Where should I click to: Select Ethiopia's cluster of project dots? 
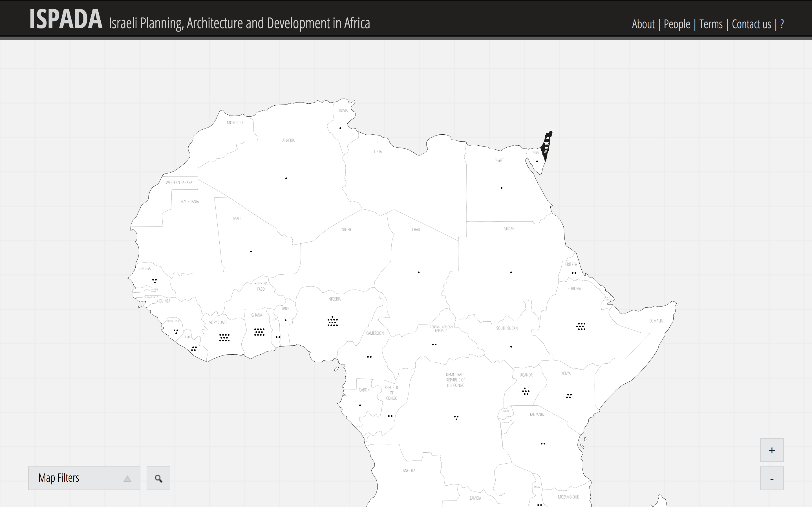[581, 326]
